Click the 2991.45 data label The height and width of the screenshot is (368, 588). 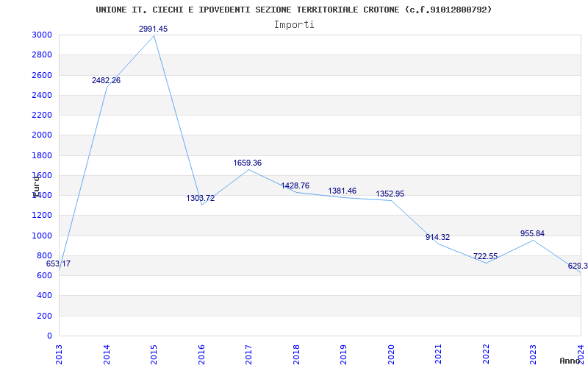pyautogui.click(x=153, y=29)
